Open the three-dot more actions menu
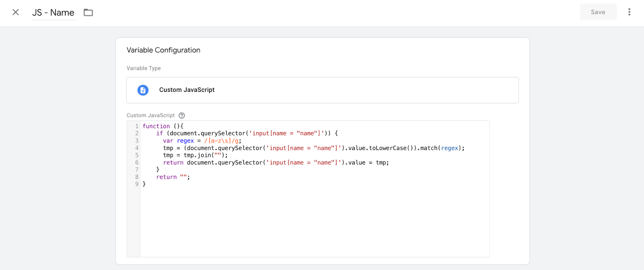Image resolution: width=644 pixels, height=270 pixels. [629, 12]
